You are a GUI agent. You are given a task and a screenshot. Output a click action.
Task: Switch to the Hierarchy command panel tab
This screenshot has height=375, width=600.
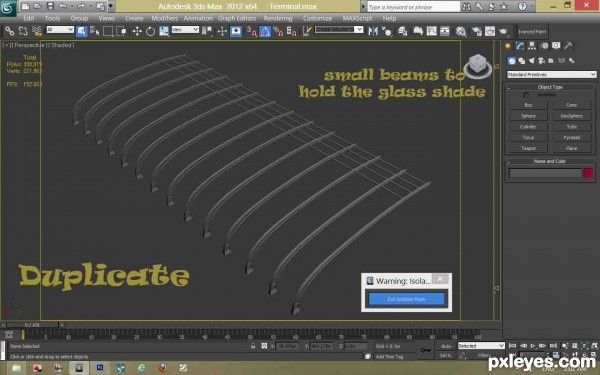pyautogui.click(x=532, y=46)
